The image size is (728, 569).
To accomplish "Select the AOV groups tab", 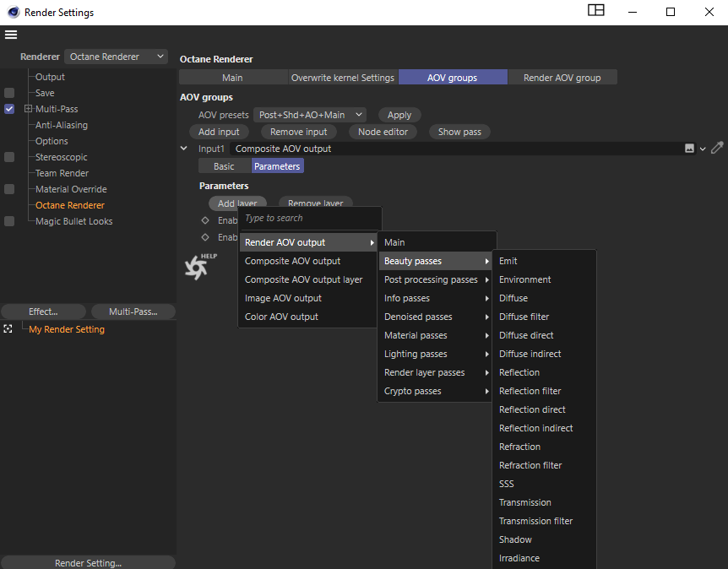I will (x=452, y=78).
